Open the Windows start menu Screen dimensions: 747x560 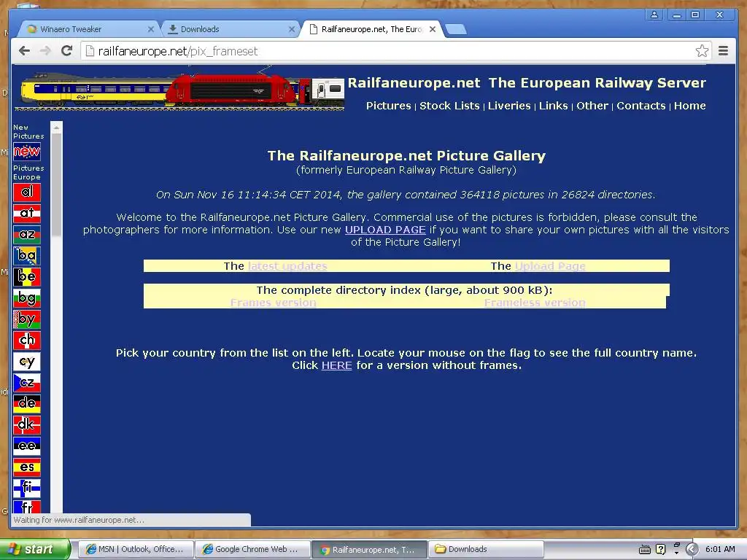[34, 549]
